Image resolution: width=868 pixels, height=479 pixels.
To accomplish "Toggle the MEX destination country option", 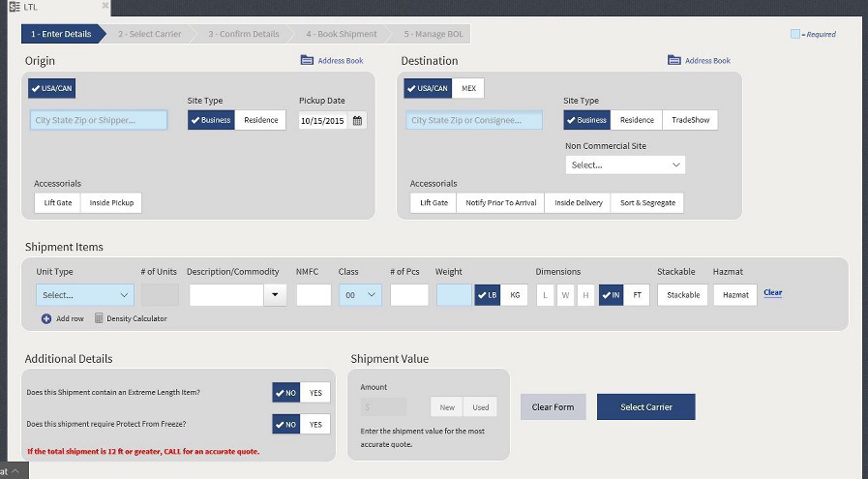I will coord(469,89).
